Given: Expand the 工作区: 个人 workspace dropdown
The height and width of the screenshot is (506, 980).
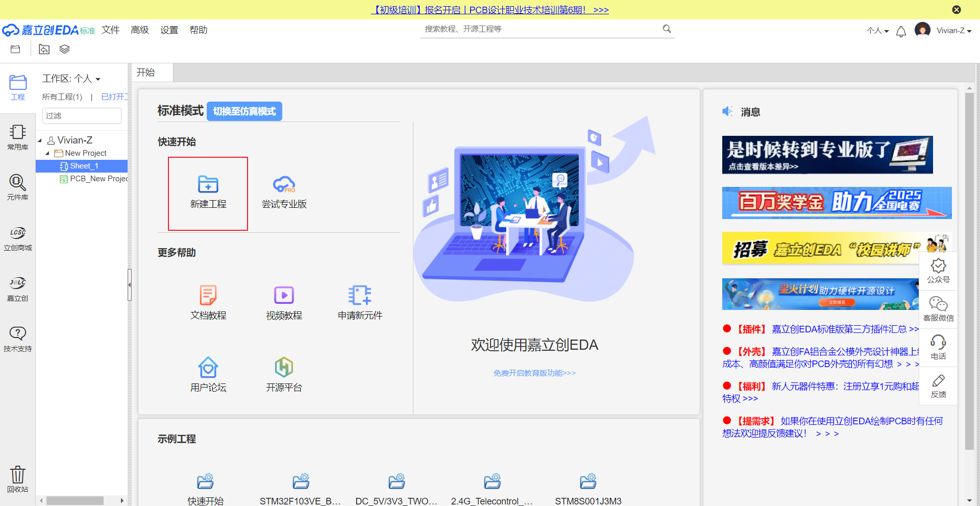Looking at the screenshot, I should [71, 79].
